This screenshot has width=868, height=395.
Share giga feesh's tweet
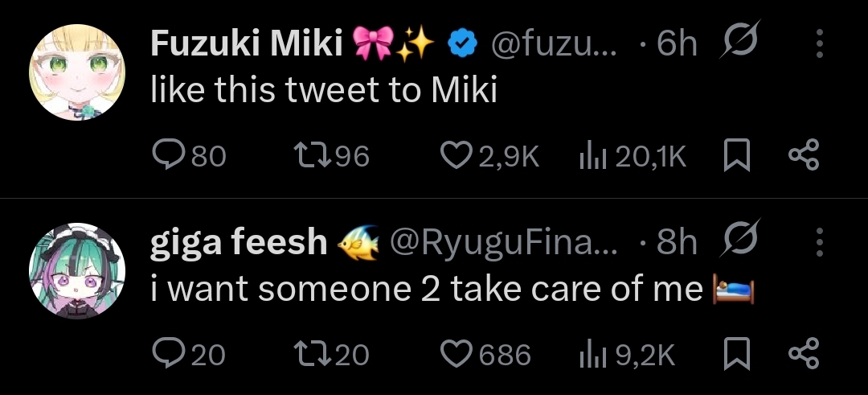tap(802, 353)
